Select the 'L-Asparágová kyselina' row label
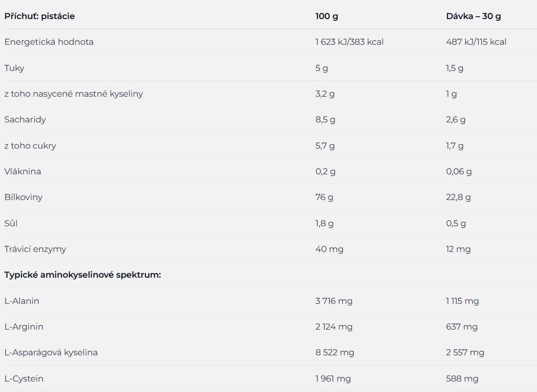This screenshot has width=537, height=392. [x=51, y=352]
